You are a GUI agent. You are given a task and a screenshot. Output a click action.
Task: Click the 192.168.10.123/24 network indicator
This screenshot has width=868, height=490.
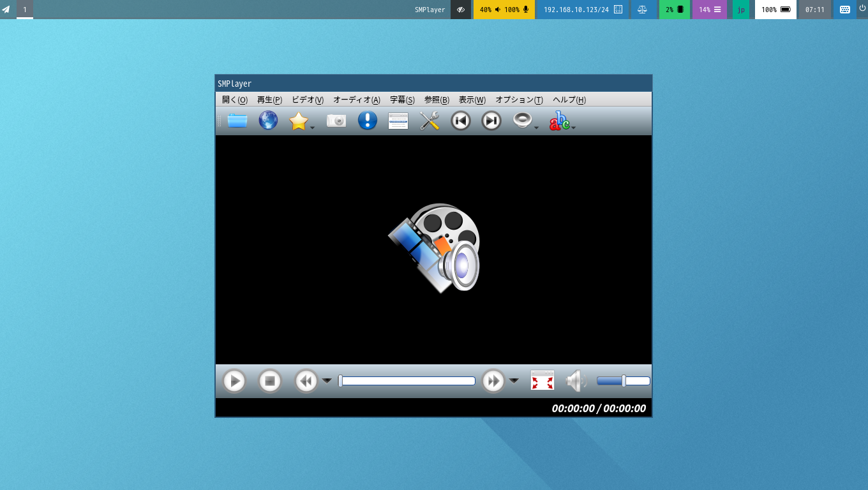pos(583,10)
